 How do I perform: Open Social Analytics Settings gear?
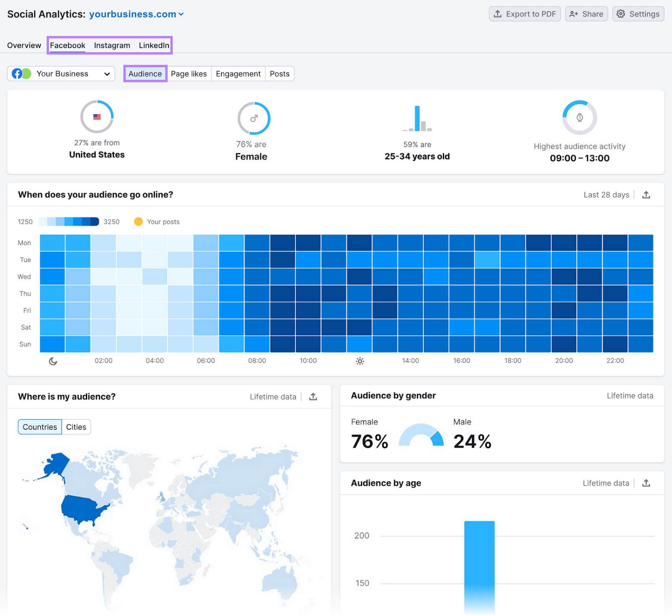638,14
